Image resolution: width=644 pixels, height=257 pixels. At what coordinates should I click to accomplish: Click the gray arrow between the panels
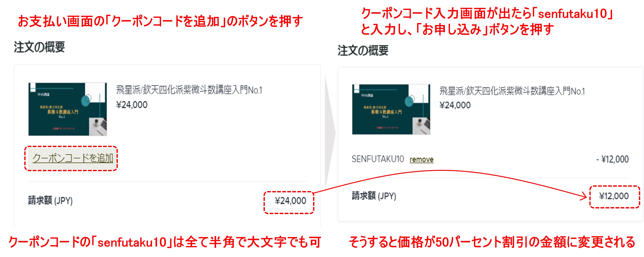[x=330, y=132]
